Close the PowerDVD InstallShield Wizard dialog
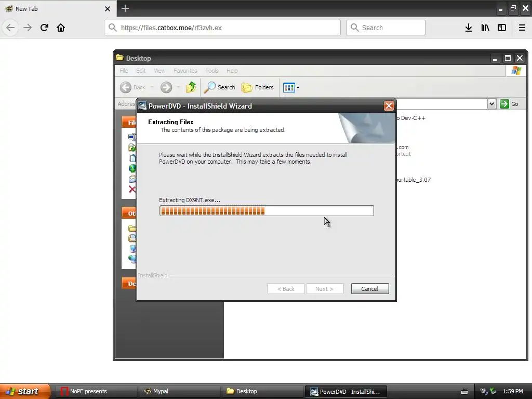Image resolution: width=532 pixels, height=399 pixels. (x=389, y=106)
